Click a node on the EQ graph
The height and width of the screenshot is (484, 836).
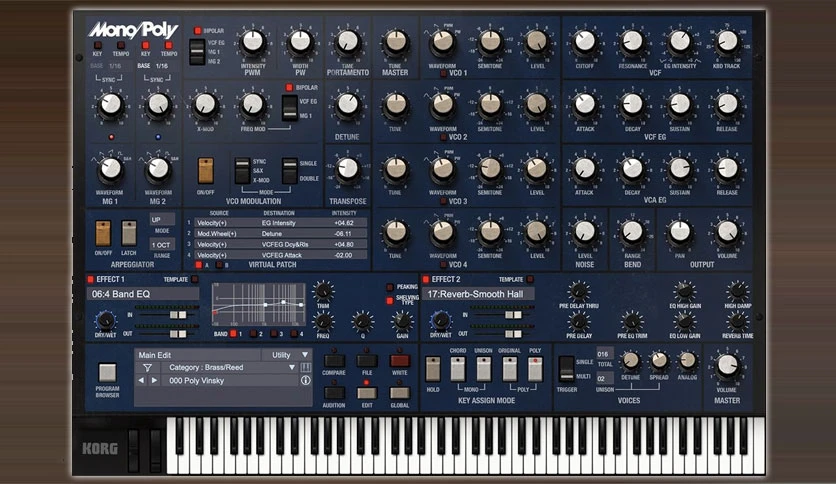coord(283,302)
